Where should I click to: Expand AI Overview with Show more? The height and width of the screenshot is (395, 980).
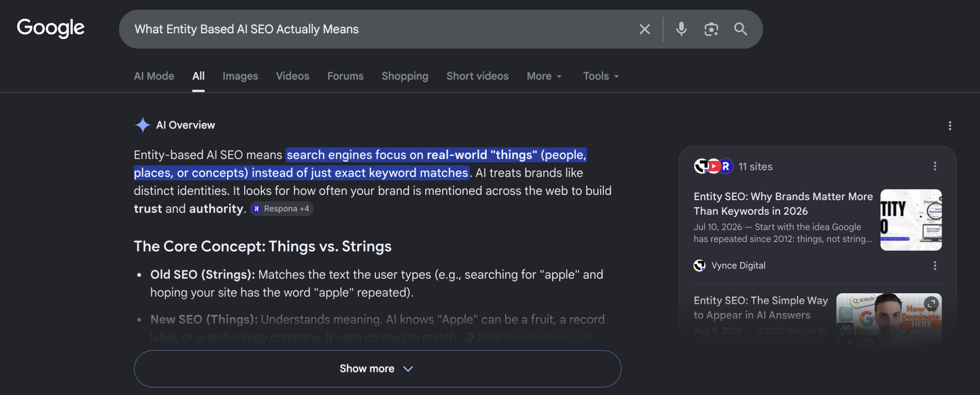coord(377,369)
